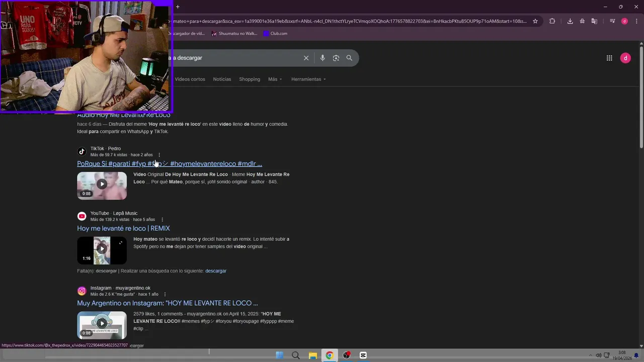Open the volume control in system tray
This screenshot has width=644, height=362.
coord(598,355)
